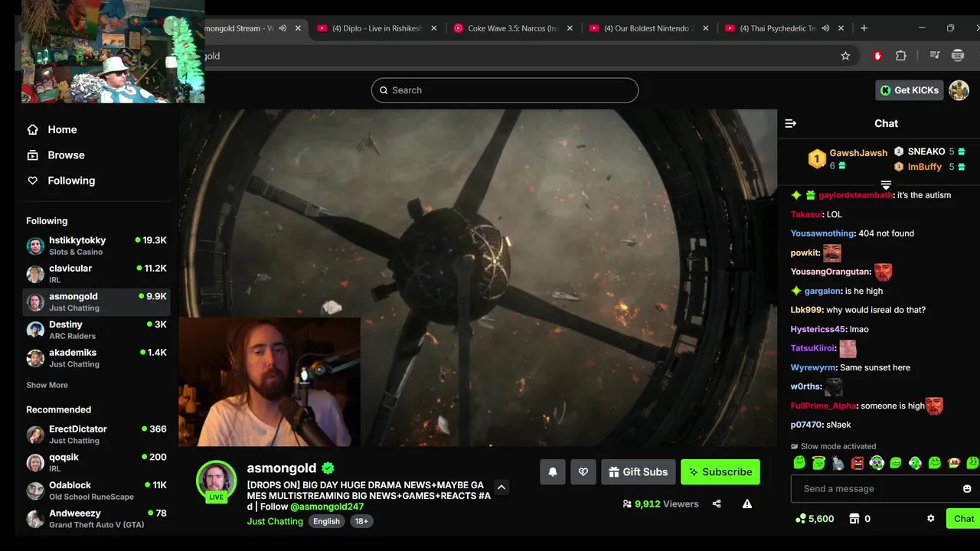The width and height of the screenshot is (980, 551).
Task: Open a new browser tab
Action: [x=864, y=28]
